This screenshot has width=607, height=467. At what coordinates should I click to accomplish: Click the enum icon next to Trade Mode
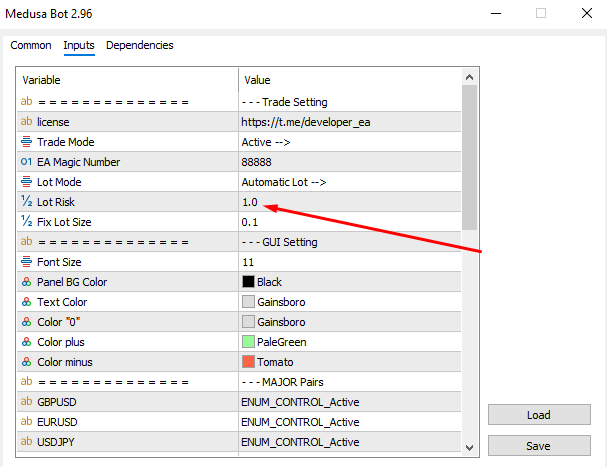[26, 142]
